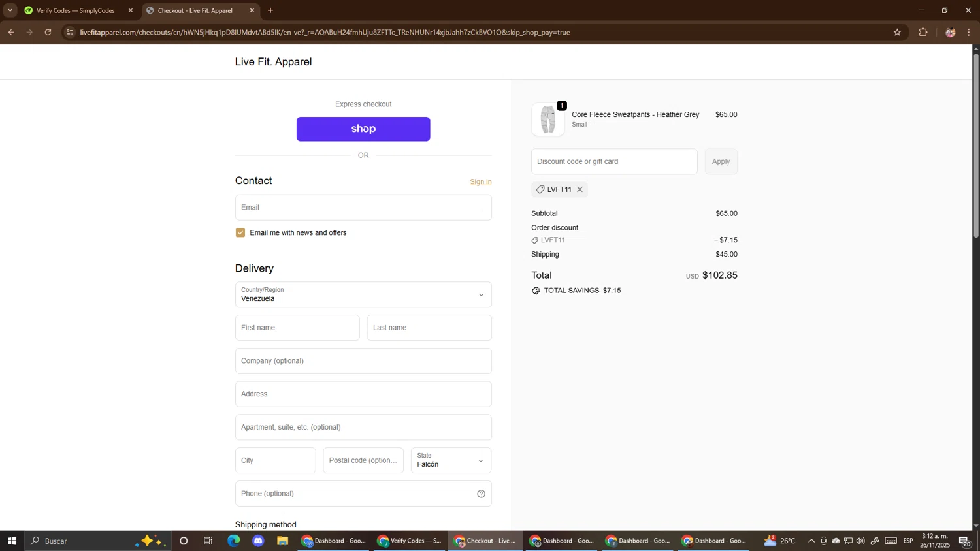View site information in the address bar
This screenshot has height=551, width=980.
[x=70, y=32]
